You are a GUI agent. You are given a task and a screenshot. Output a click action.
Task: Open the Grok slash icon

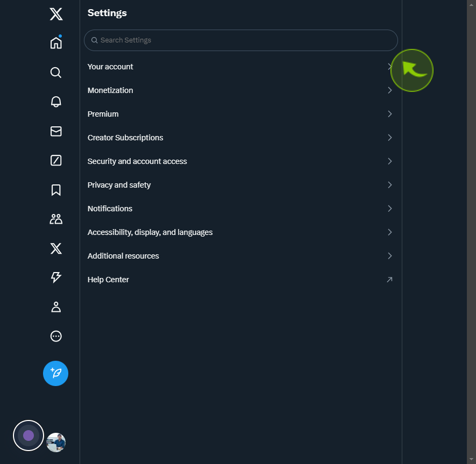56,160
